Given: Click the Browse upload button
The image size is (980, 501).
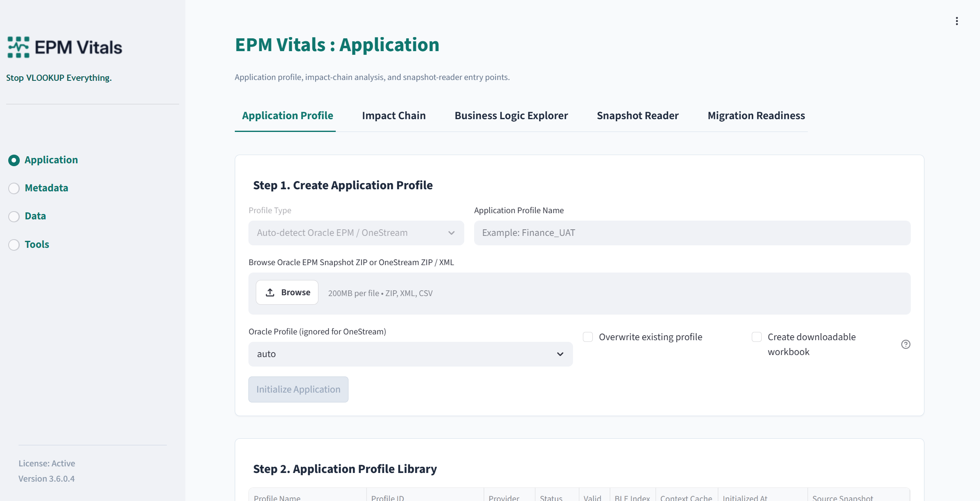Looking at the screenshot, I should click(x=287, y=292).
